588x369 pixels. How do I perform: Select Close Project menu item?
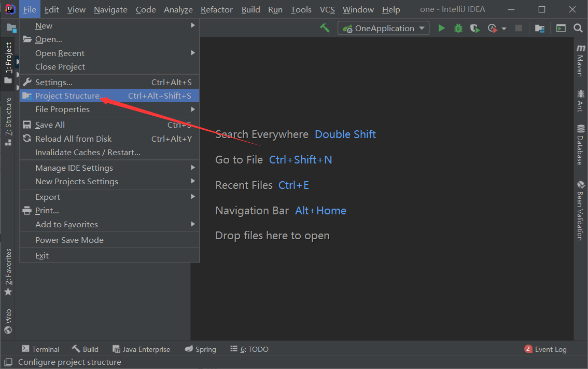click(x=109, y=67)
